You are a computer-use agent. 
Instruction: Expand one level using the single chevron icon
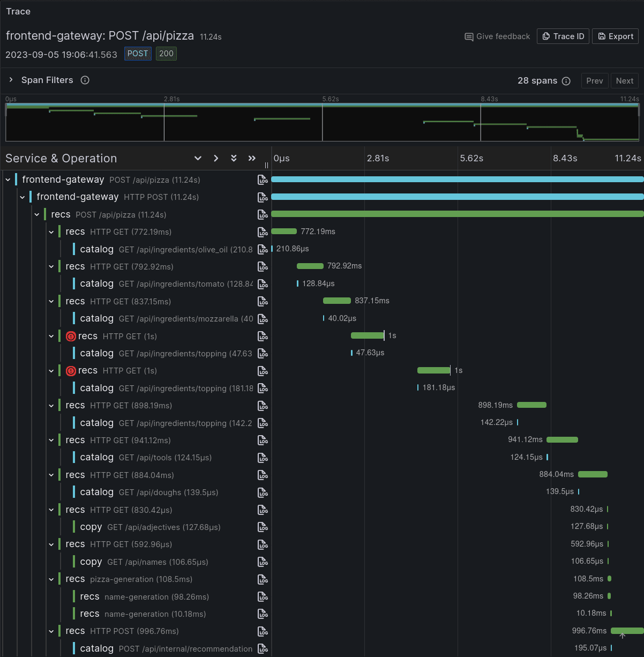coord(216,158)
